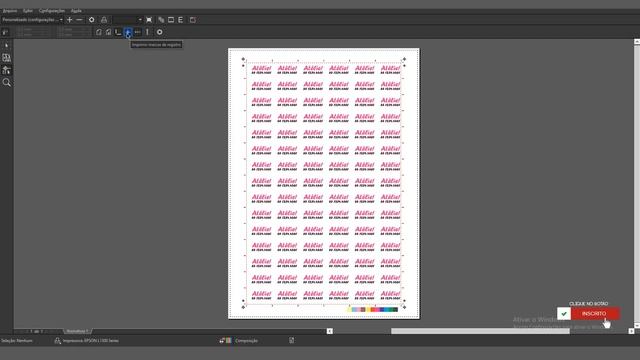This screenshot has width=640, height=360.
Task: Toggle color calibration bars icon
Action: 138,32
